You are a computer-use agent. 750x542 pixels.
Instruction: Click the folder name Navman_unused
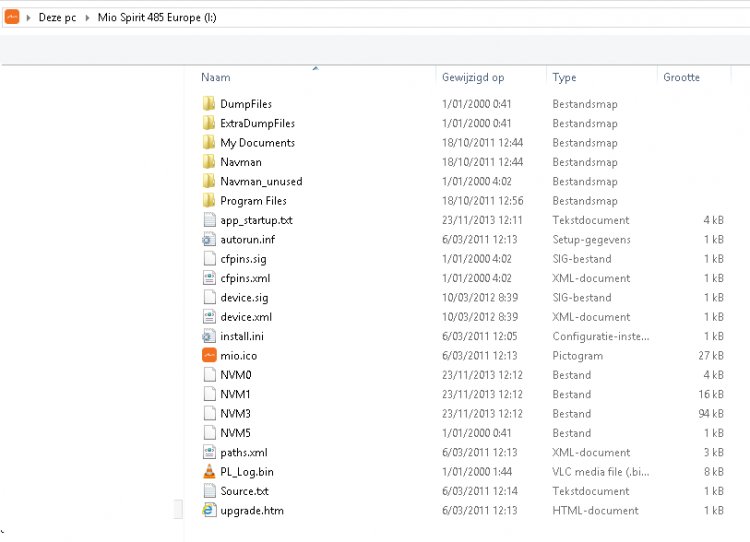pos(261,181)
